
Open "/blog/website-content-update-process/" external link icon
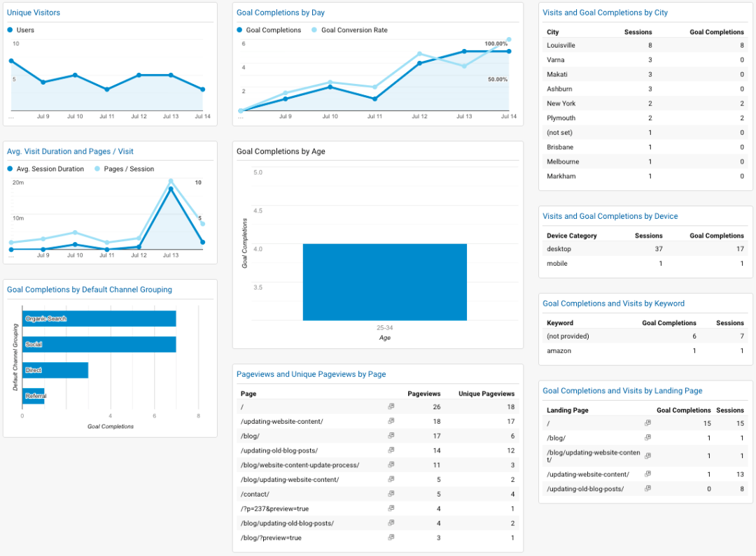point(391,465)
